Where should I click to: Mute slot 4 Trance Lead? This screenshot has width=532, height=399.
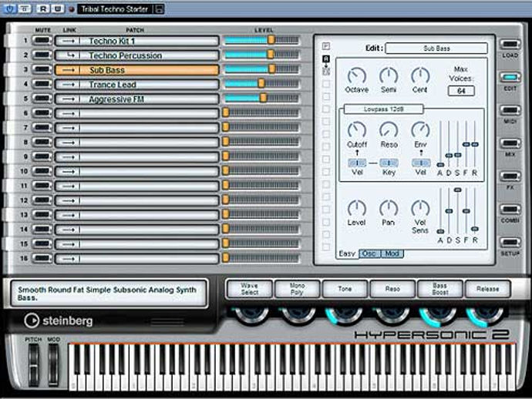click(x=42, y=84)
